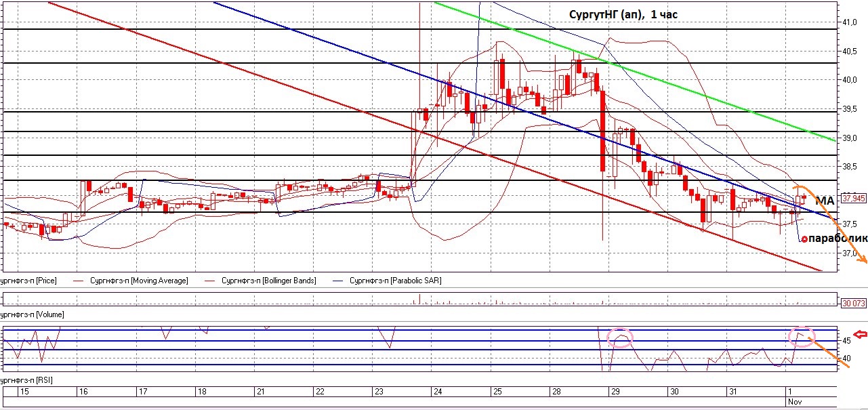Click the volume value tag 30 073
This screenshot has height=410, width=868.
pyautogui.click(x=853, y=303)
